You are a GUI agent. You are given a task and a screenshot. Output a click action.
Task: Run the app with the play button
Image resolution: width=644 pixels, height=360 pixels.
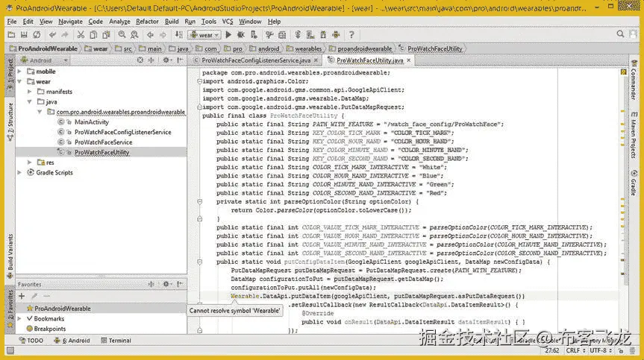pos(229,35)
